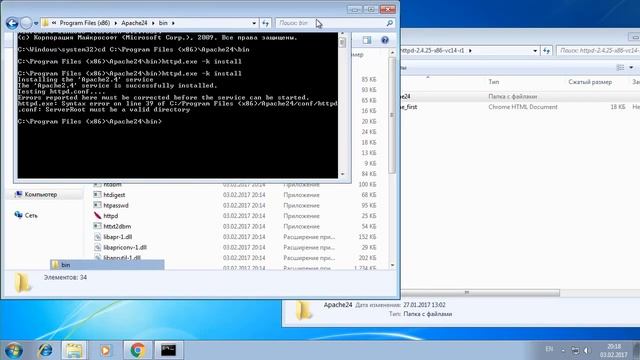Open Help with the question mark icon

[384, 40]
